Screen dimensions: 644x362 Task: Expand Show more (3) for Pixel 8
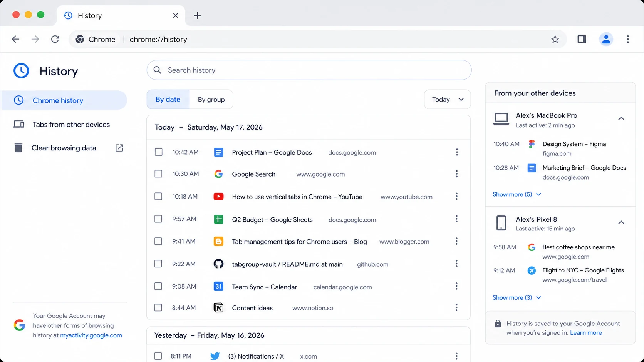pyautogui.click(x=517, y=297)
